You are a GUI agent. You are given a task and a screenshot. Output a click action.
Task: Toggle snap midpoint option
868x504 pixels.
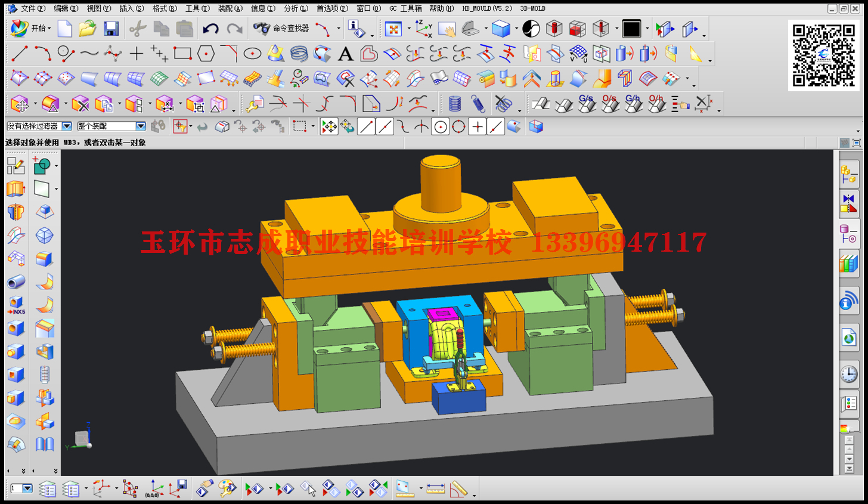click(385, 126)
